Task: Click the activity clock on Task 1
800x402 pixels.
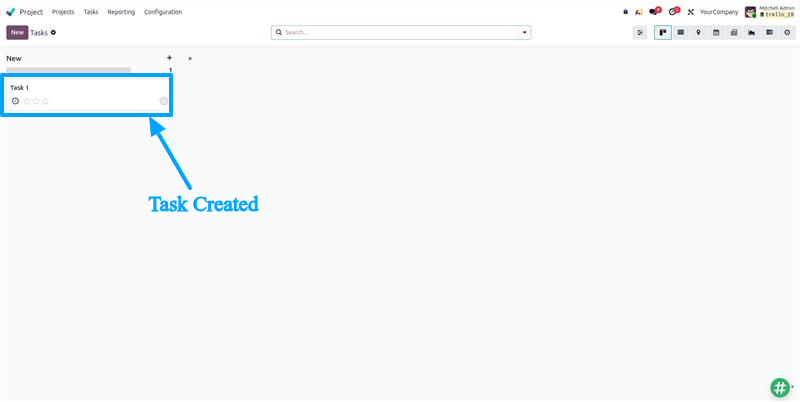Action: (x=15, y=101)
